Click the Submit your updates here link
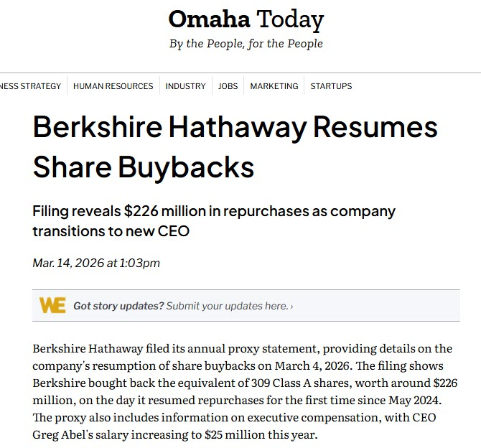 click(227, 306)
